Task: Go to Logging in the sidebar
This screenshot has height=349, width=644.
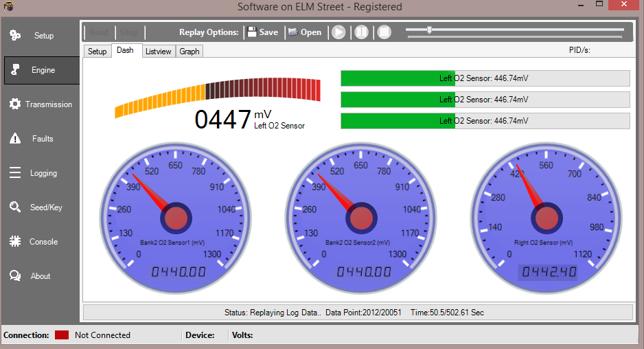Action: (x=43, y=173)
